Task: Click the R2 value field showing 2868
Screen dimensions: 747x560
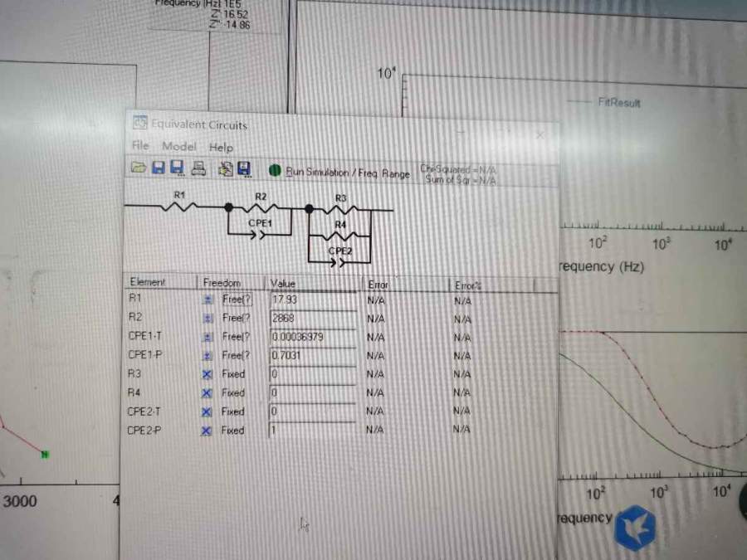Action: (x=313, y=319)
